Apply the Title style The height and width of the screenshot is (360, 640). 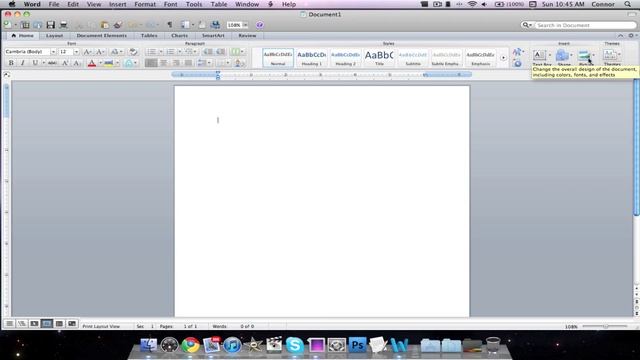[x=379, y=58]
